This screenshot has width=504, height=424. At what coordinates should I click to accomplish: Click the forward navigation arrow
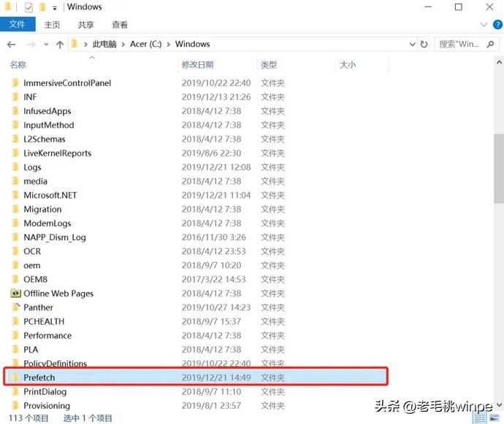coord(31,45)
